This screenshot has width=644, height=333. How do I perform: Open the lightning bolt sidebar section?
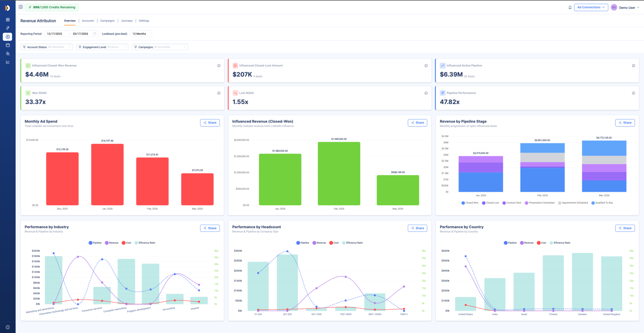point(8,28)
